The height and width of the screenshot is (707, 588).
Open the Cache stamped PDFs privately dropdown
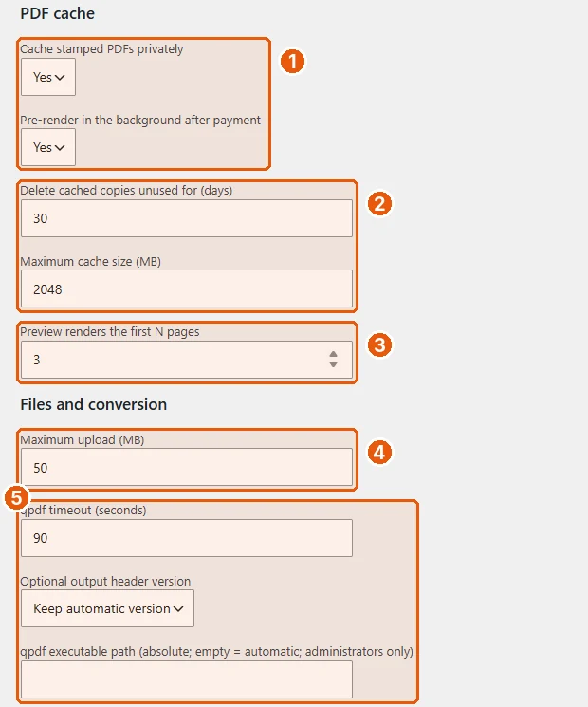tap(48, 77)
